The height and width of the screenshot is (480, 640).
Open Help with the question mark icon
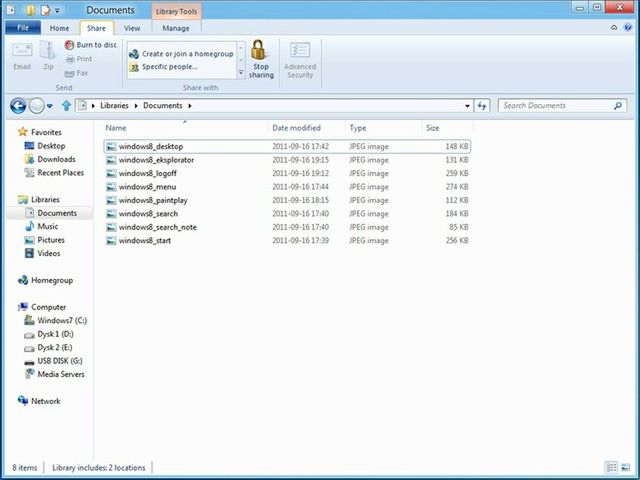[628, 28]
